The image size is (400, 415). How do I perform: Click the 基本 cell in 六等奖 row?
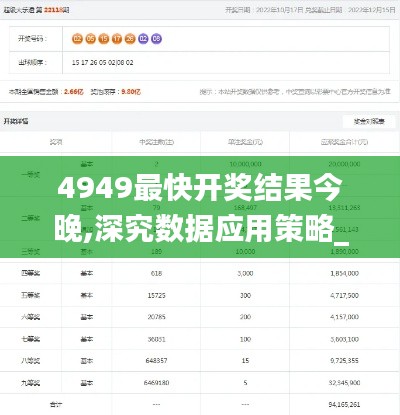[x=86, y=317]
